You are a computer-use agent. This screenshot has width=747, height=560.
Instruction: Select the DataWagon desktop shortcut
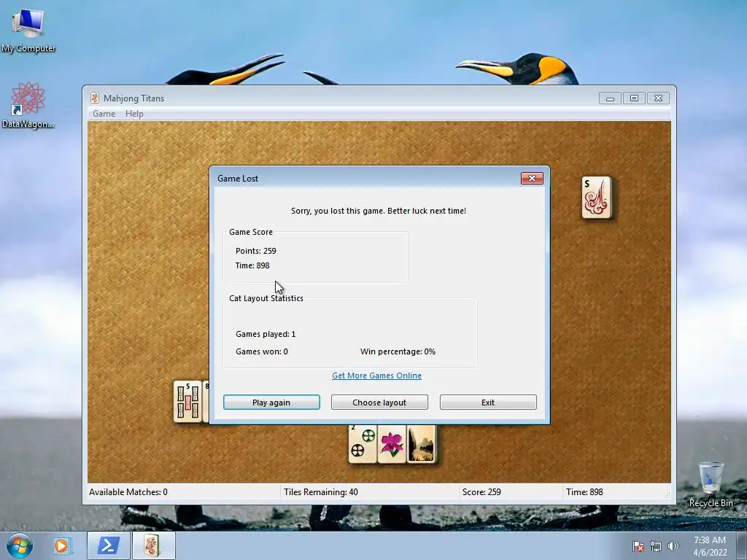[28, 106]
